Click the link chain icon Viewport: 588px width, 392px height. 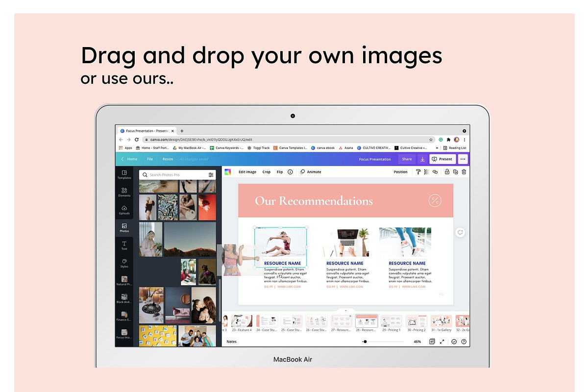(435, 172)
